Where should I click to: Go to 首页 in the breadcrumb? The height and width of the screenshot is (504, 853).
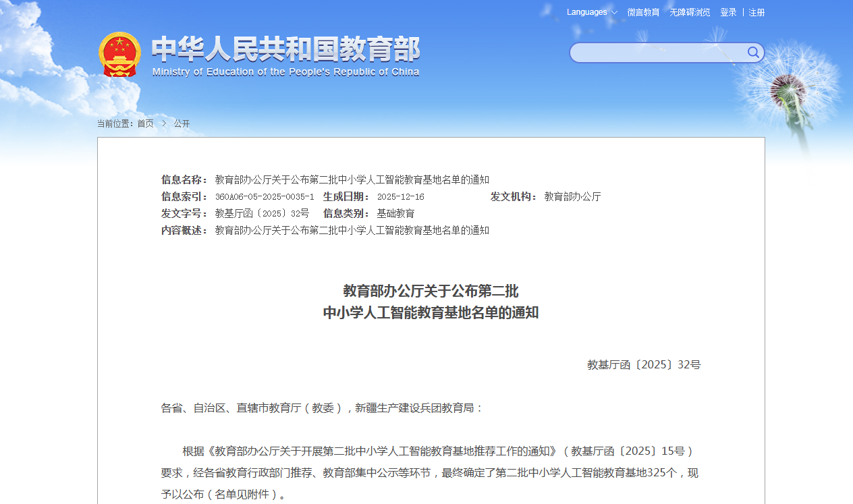(145, 123)
